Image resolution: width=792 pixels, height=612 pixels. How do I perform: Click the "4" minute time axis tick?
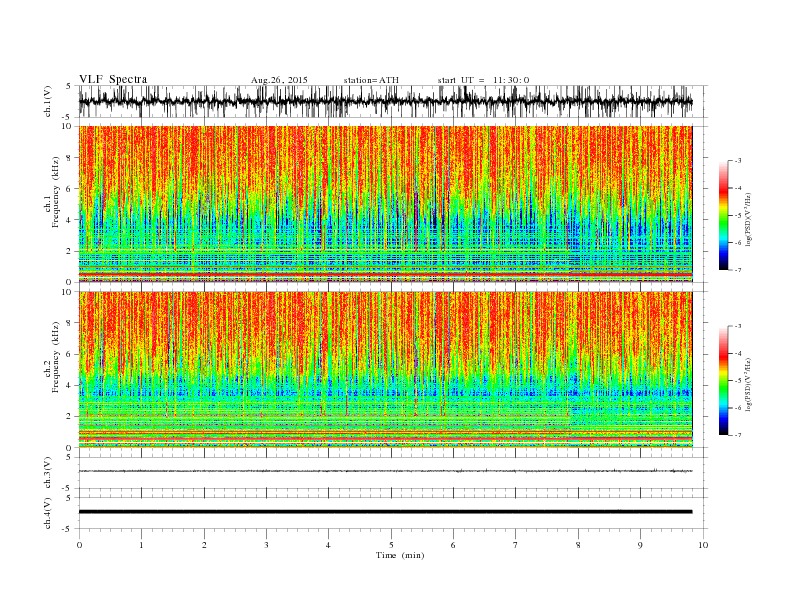[328, 545]
